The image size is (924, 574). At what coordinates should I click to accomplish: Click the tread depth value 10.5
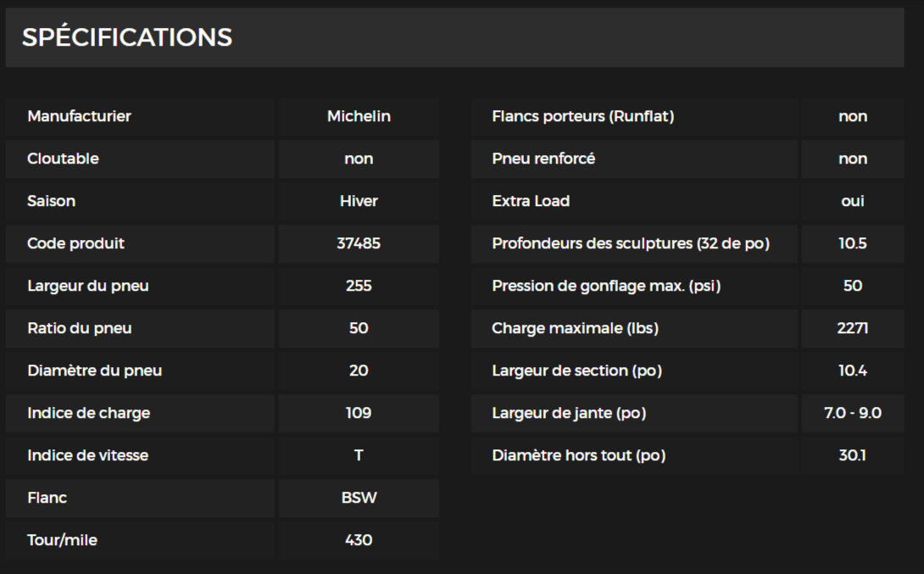853,243
